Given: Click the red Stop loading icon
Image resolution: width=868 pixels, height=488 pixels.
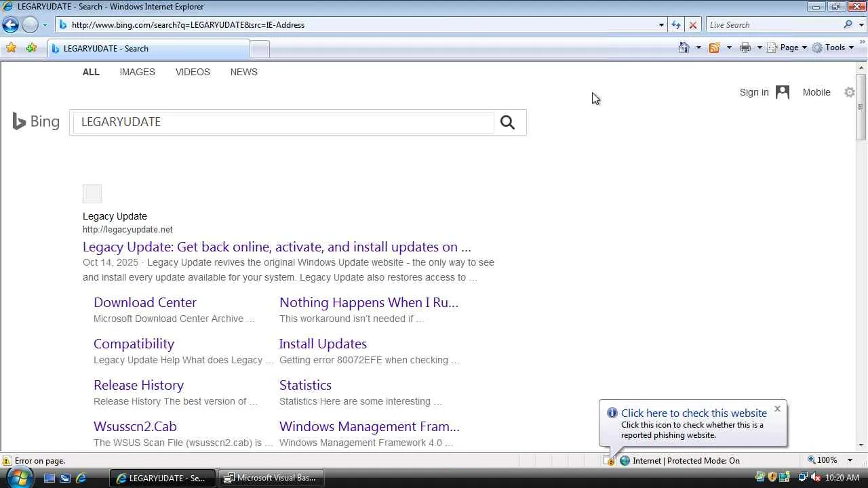Looking at the screenshot, I should coord(692,25).
